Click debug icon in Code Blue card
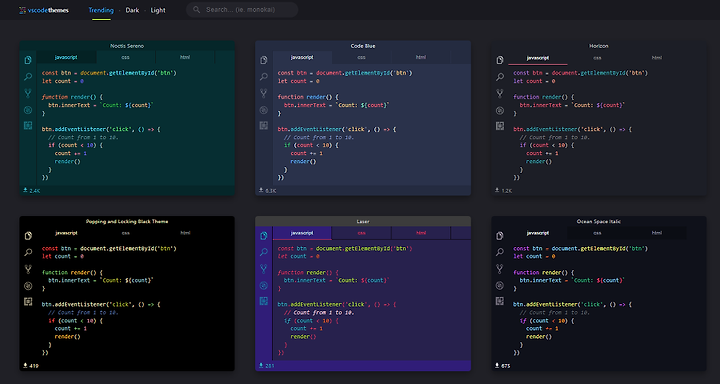The width and height of the screenshot is (720, 384). click(264, 110)
